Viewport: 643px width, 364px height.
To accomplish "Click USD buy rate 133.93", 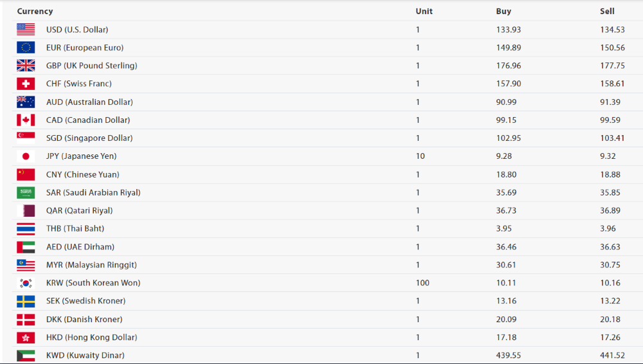I will (x=508, y=30).
